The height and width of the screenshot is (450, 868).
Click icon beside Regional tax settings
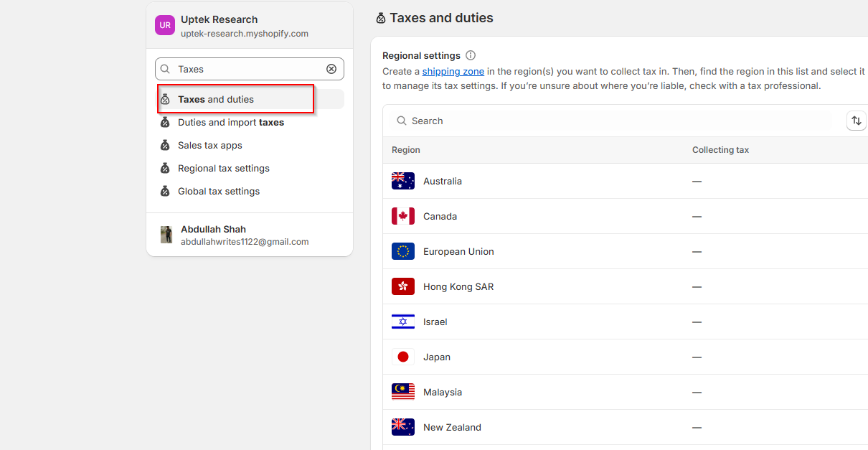tap(165, 168)
